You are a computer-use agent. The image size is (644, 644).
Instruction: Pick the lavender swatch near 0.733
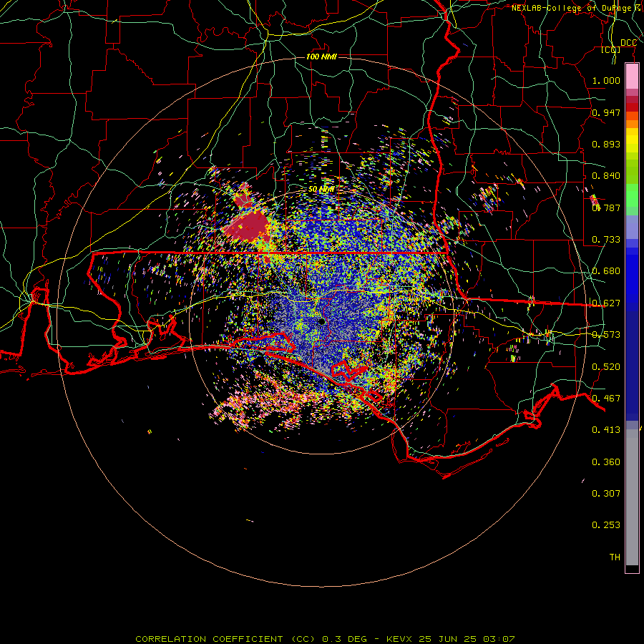(x=632, y=227)
